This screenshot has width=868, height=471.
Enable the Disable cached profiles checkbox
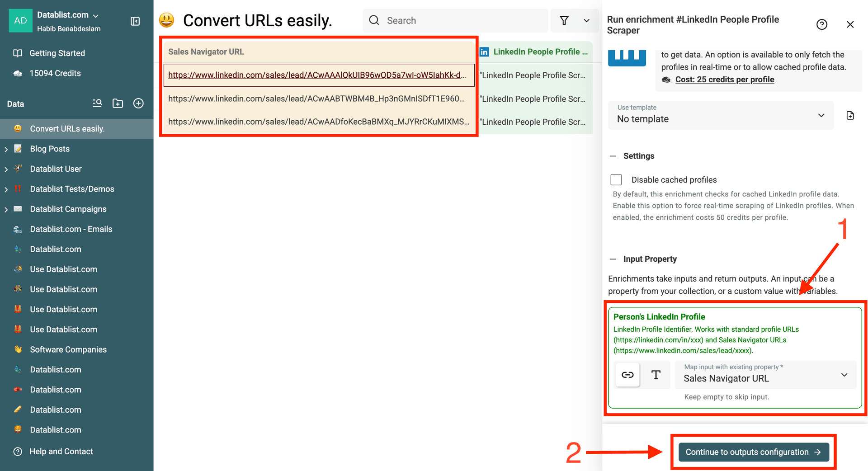pos(616,179)
